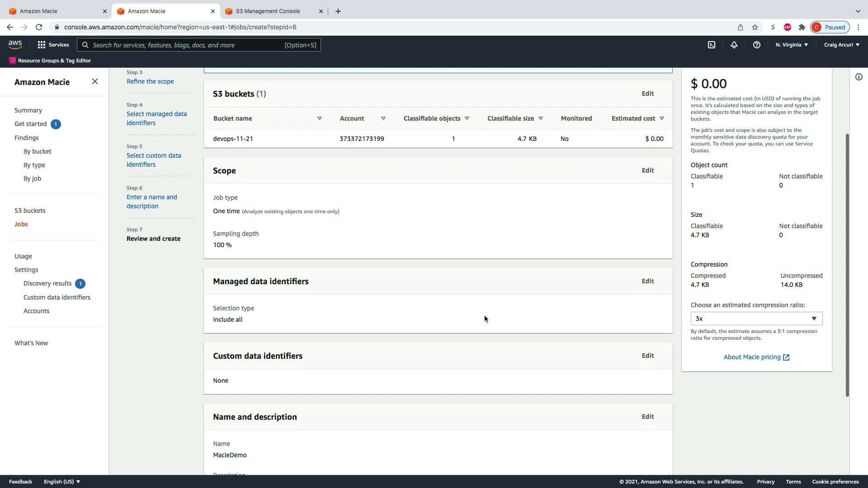
Task: Open the Craig Arcuri account menu
Action: pyautogui.click(x=841, y=45)
